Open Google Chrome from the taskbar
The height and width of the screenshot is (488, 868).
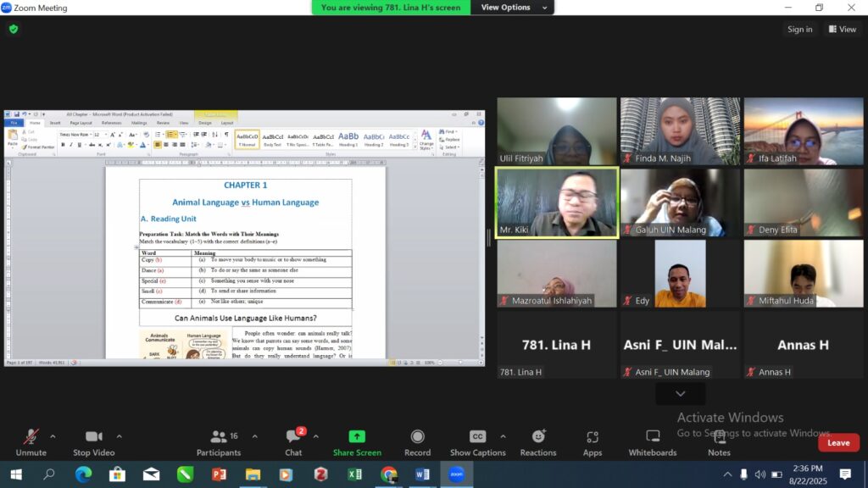point(388,474)
